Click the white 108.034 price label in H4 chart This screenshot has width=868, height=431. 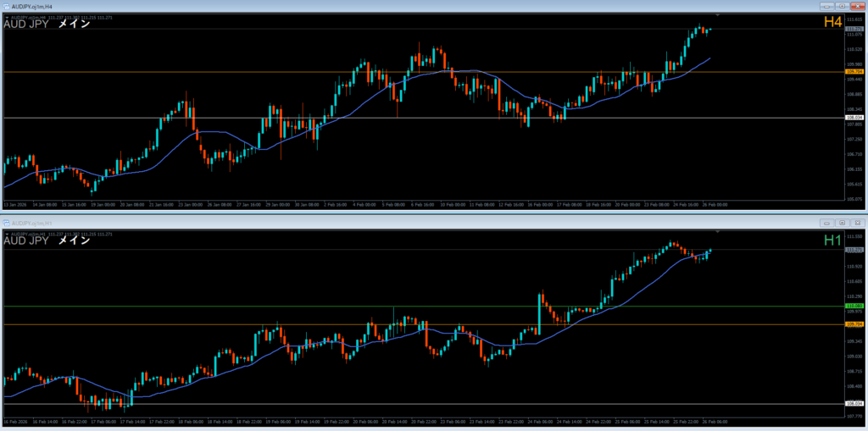854,118
